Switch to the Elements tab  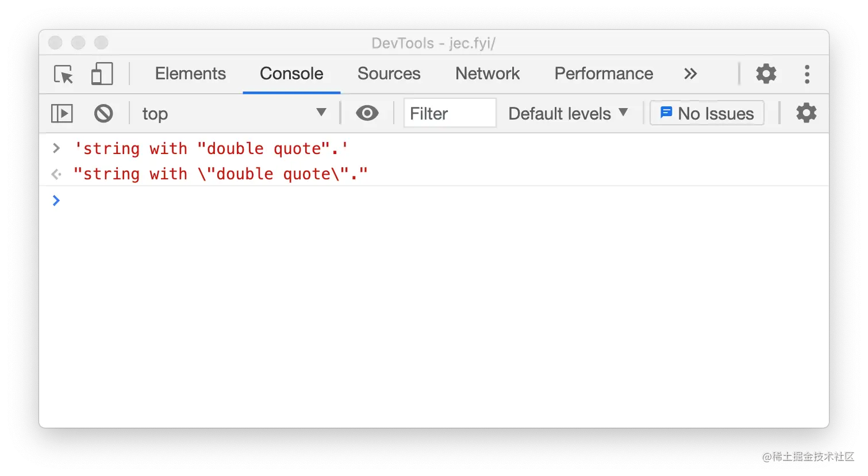[190, 74]
